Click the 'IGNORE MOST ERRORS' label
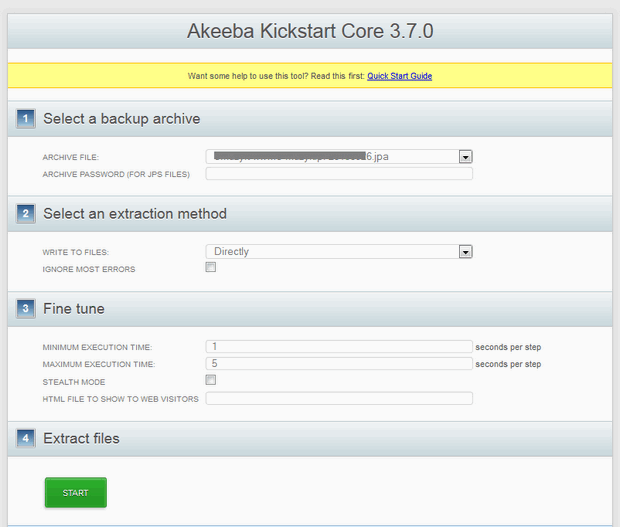This screenshot has width=620, height=527. [x=89, y=269]
